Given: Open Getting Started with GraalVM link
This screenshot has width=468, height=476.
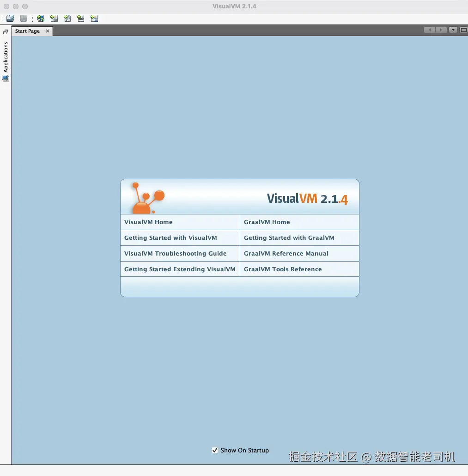Looking at the screenshot, I should (289, 238).
